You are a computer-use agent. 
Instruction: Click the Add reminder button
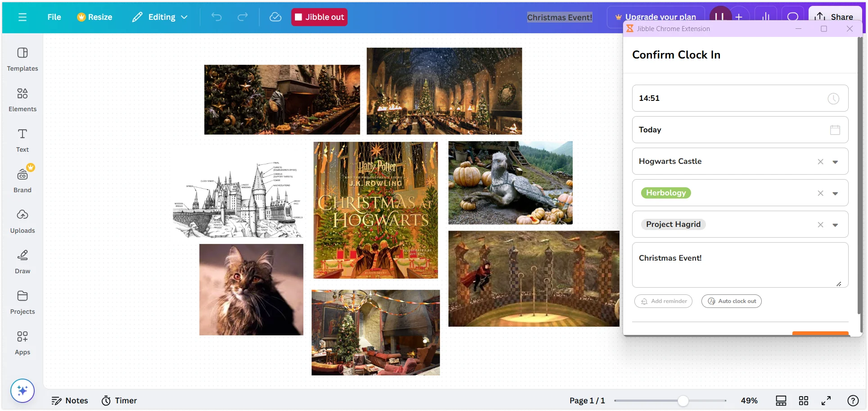click(663, 301)
